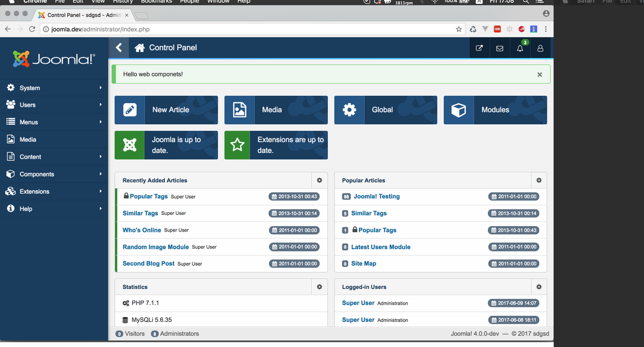Click the Users group icon in sidebar
Image resolution: width=644 pixels, height=347 pixels.
click(x=10, y=105)
